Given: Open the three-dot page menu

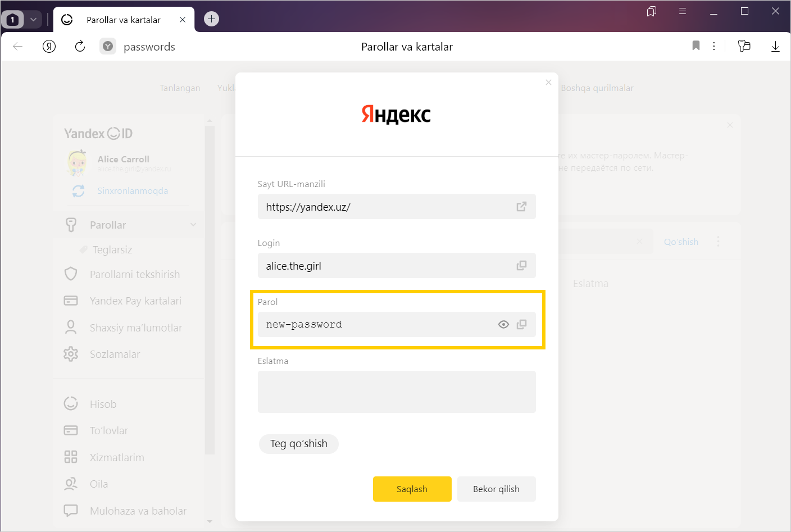Looking at the screenshot, I should [x=714, y=47].
